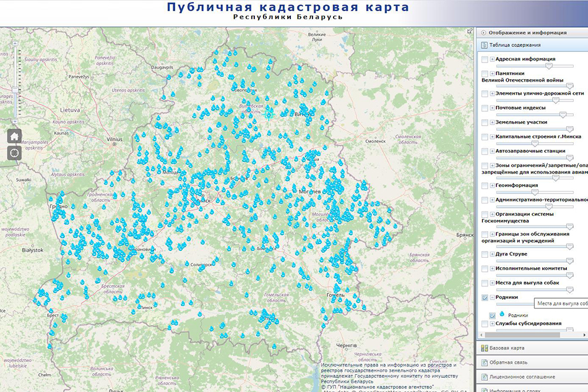This screenshot has height=392, width=588.
Task: Open the Базовая карта section
Action: (x=506, y=348)
